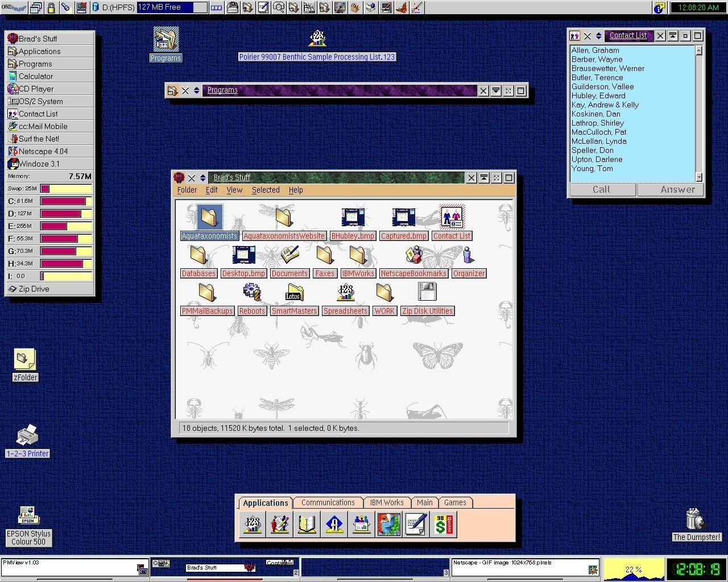The width and height of the screenshot is (728, 582).
Task: Open the View menu
Action: 234,190
